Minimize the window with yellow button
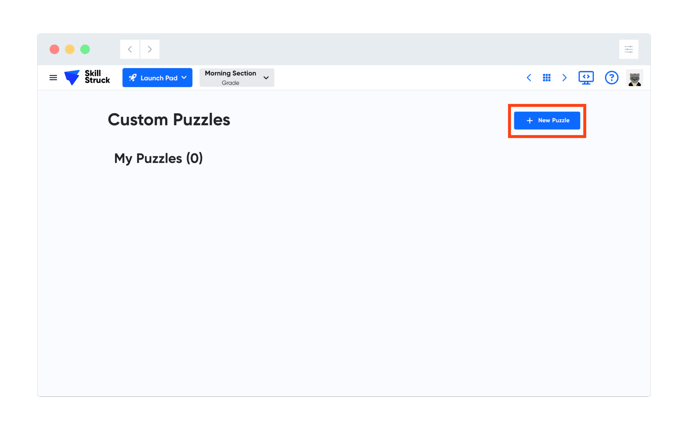The width and height of the screenshot is (688, 430). tap(70, 49)
